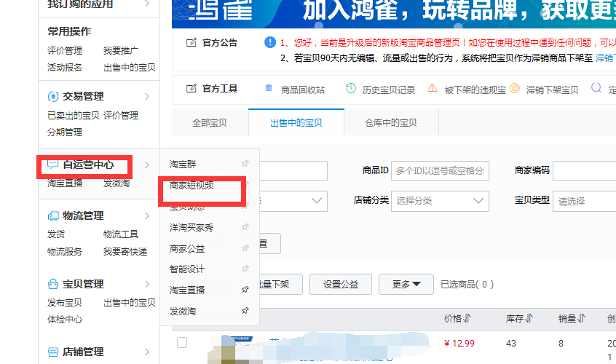Image resolution: width=616 pixels, height=364 pixels.
Task: Open 已卖出的宝贝 link
Action: pyautogui.click(x=73, y=116)
